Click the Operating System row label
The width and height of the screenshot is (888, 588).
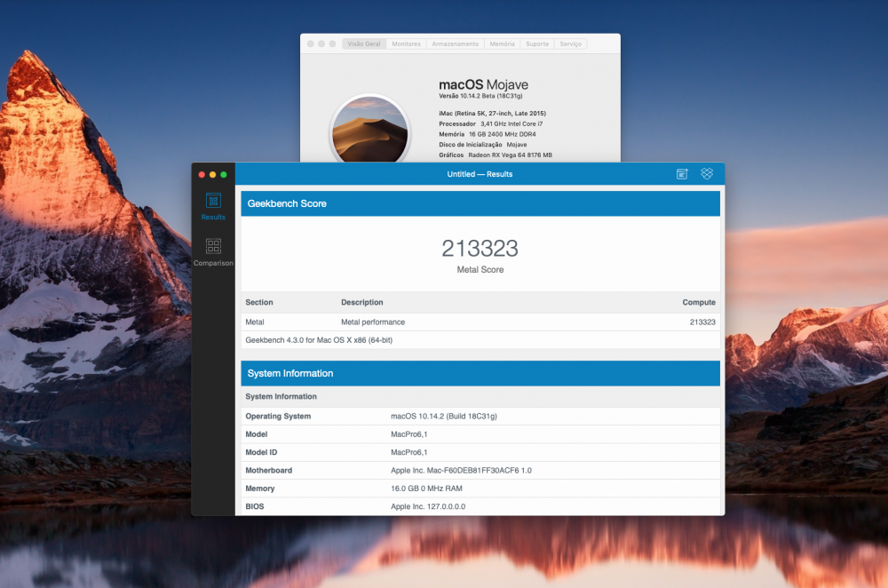278,416
